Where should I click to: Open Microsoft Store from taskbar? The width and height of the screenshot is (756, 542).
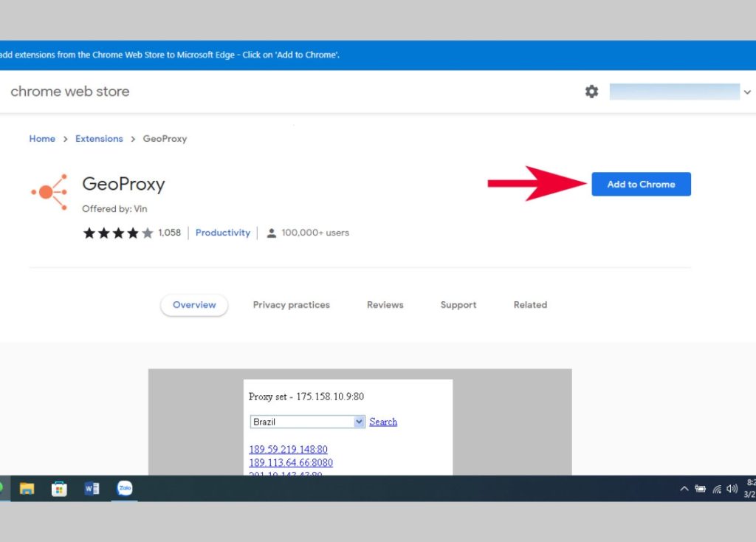coord(59,489)
